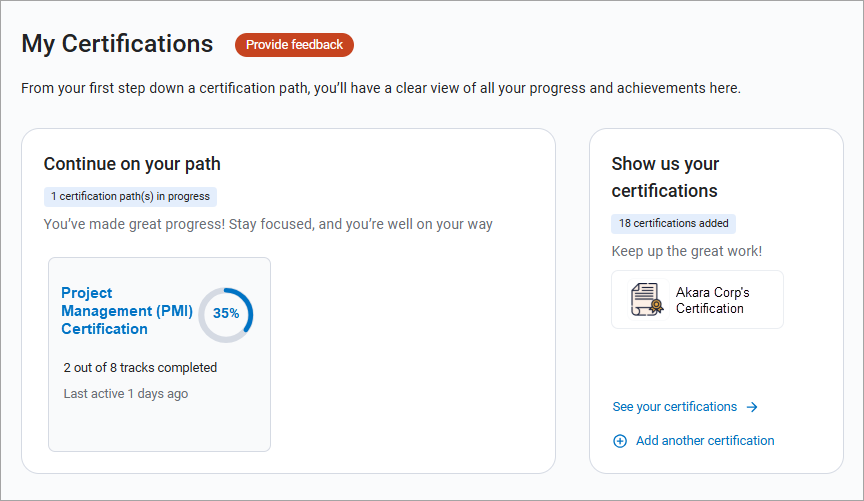864x501 pixels.
Task: Click the Provide feedback button
Action: tap(294, 45)
